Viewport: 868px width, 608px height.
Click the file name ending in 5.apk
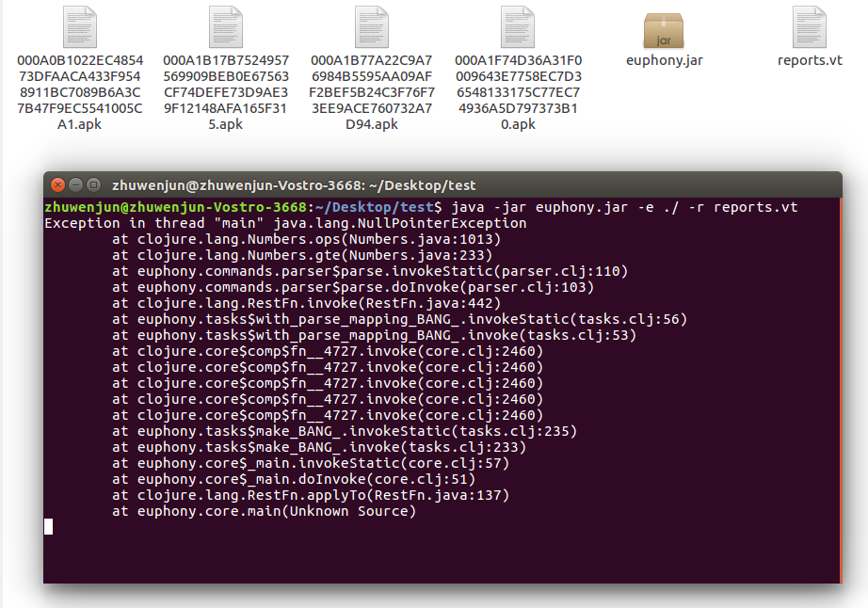pos(226,92)
